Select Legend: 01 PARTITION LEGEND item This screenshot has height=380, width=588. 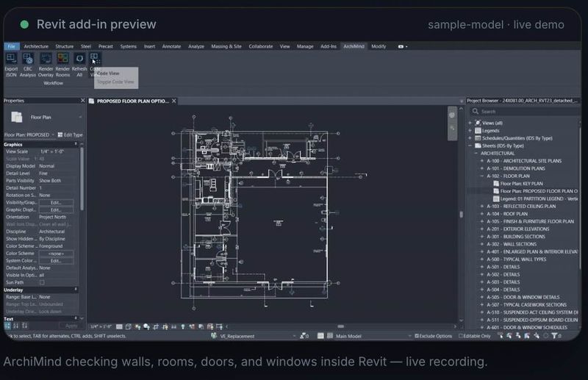[x=539, y=198]
